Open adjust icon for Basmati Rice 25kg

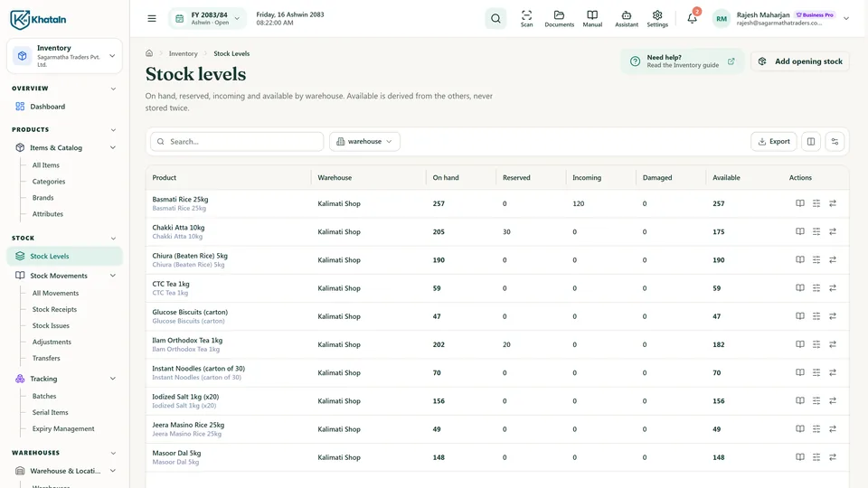(816, 203)
